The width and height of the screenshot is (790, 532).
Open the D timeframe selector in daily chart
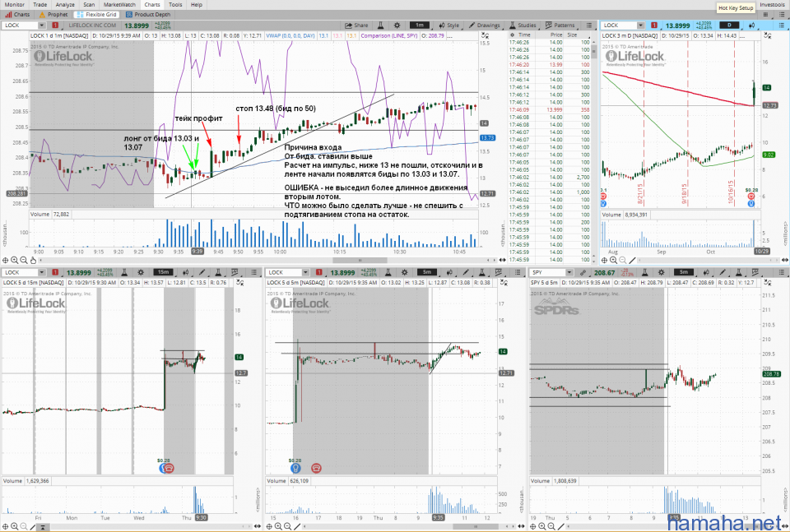click(729, 25)
